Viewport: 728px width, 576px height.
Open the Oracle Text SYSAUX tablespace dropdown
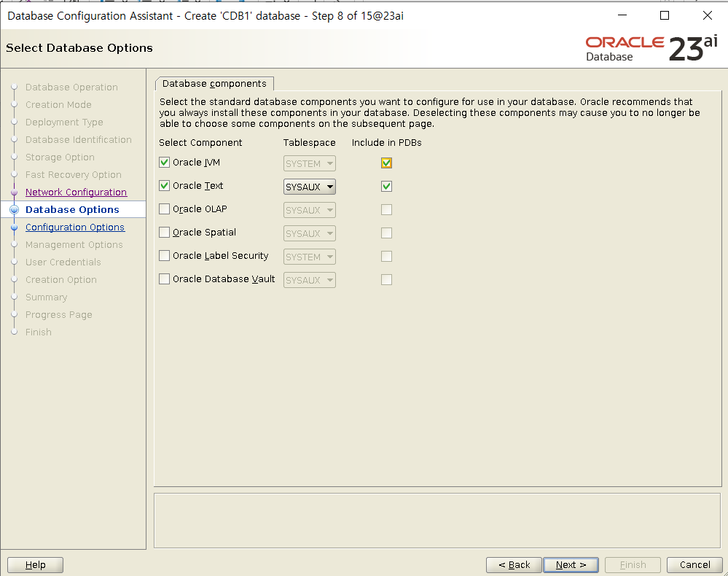pos(309,187)
